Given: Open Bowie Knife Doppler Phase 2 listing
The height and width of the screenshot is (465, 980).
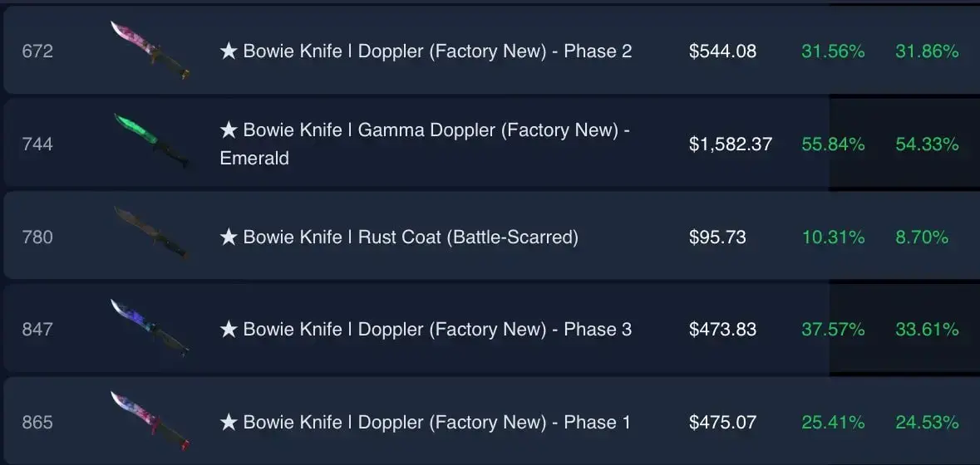Looking at the screenshot, I should point(426,51).
